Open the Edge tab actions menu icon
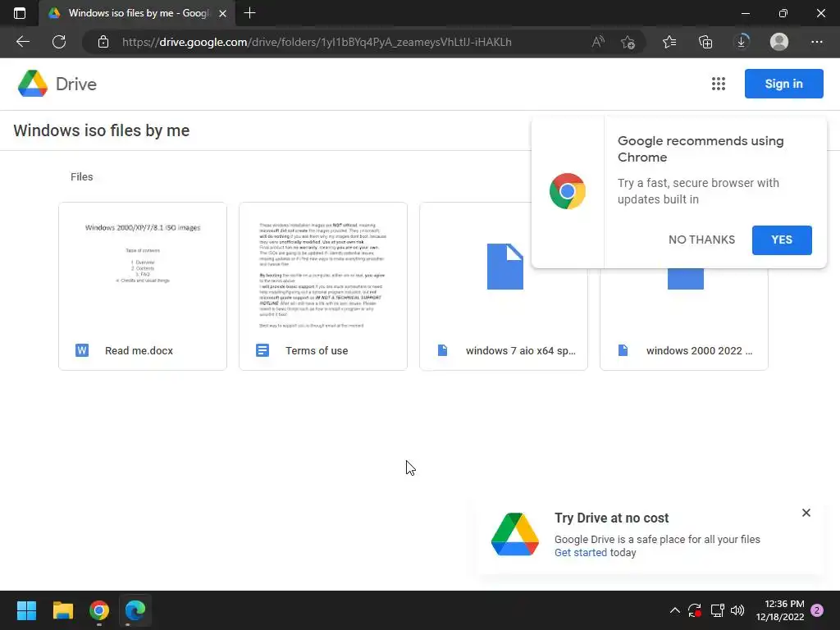840x630 pixels. (x=20, y=13)
